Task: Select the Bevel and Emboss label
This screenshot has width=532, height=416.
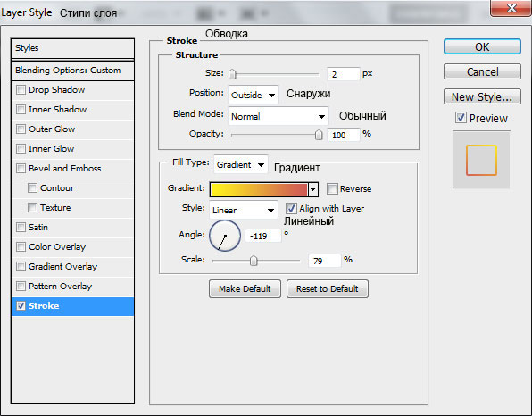Action: tap(65, 169)
